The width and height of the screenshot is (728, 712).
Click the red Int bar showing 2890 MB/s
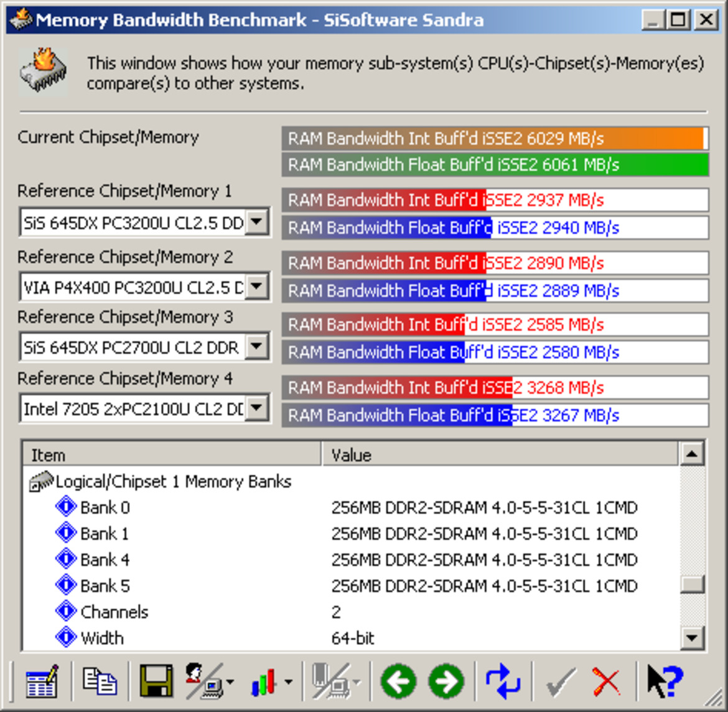[495, 263]
